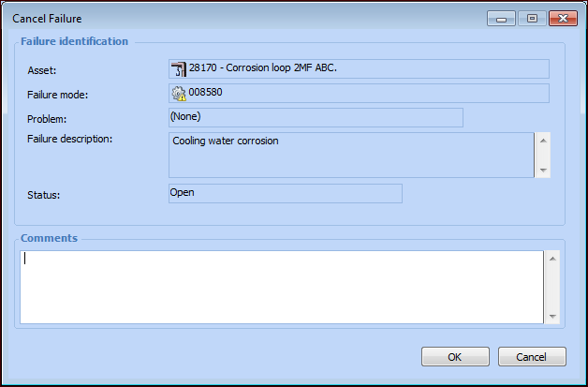This screenshot has width=588, height=387.
Task: Click the Failure identification group header
Action: [x=75, y=41]
